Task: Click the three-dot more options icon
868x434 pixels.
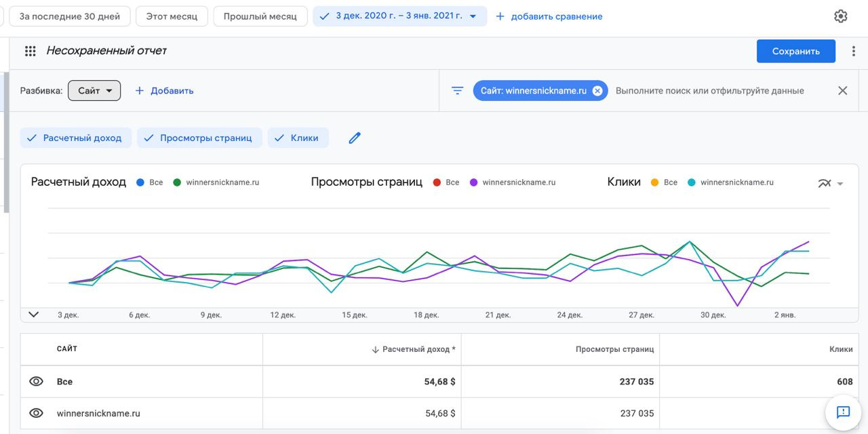Action: pos(853,51)
